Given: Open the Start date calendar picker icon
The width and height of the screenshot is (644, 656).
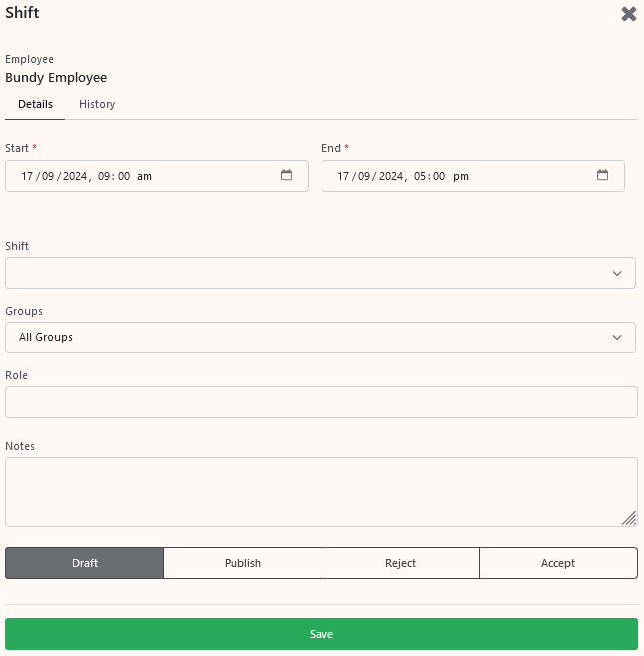Looking at the screenshot, I should point(286,175).
